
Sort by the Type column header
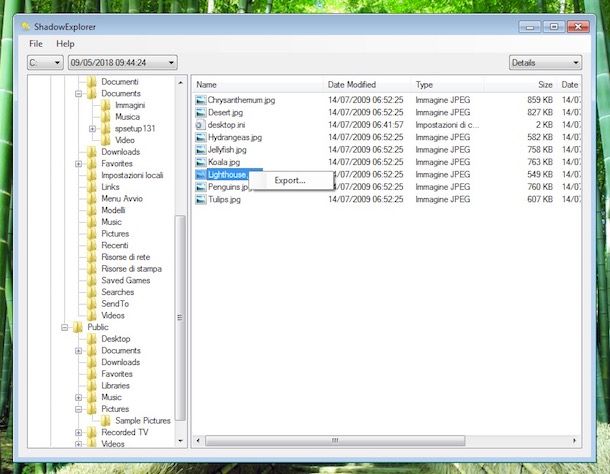[x=447, y=84]
